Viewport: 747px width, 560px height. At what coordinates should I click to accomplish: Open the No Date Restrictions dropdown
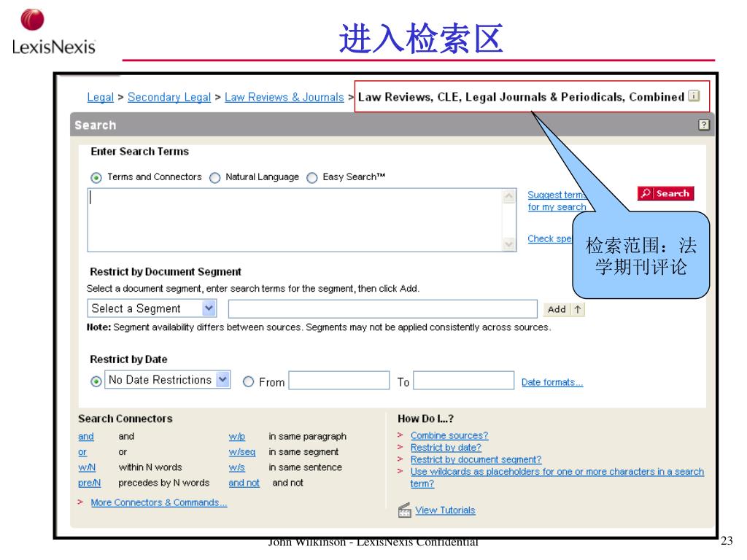(168, 379)
